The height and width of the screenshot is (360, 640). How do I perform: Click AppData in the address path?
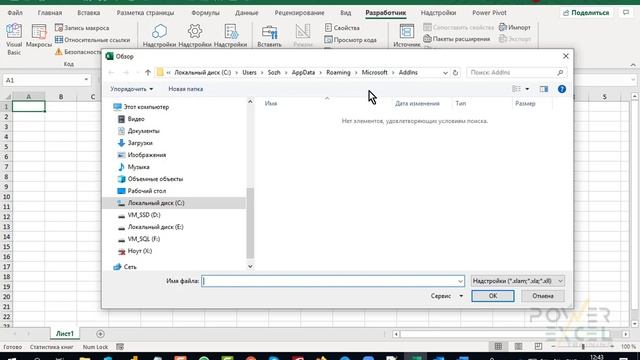[x=303, y=73]
